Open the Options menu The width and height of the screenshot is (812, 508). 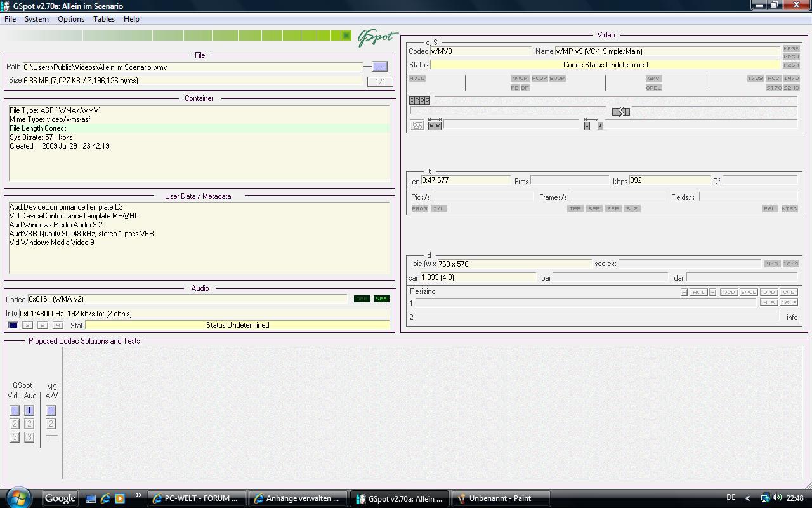tap(71, 19)
